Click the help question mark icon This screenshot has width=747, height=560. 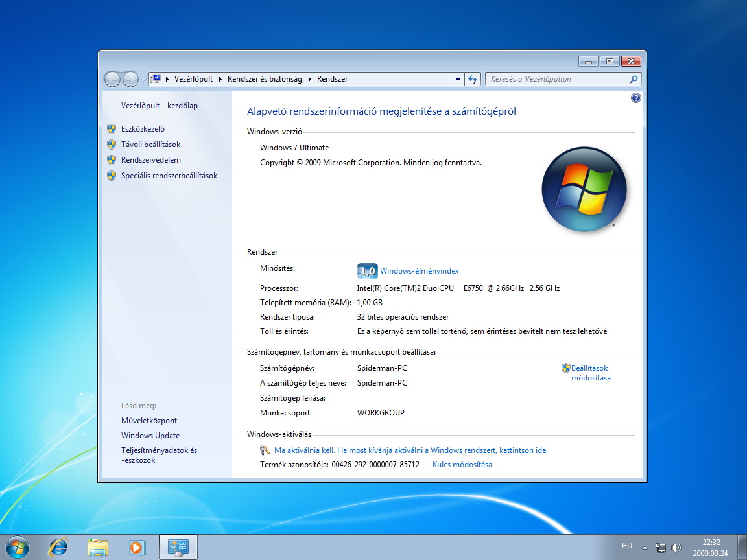coord(635,98)
